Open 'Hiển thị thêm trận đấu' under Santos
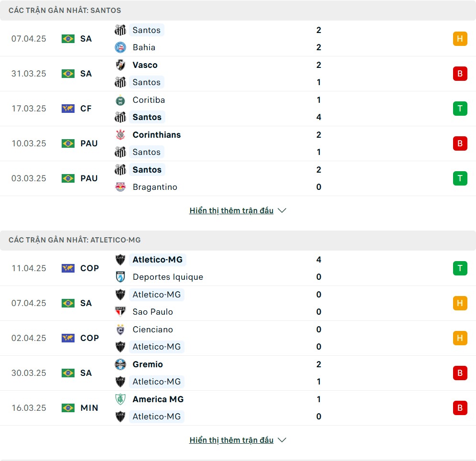Screen dimensions: 476x461 (x=231, y=210)
